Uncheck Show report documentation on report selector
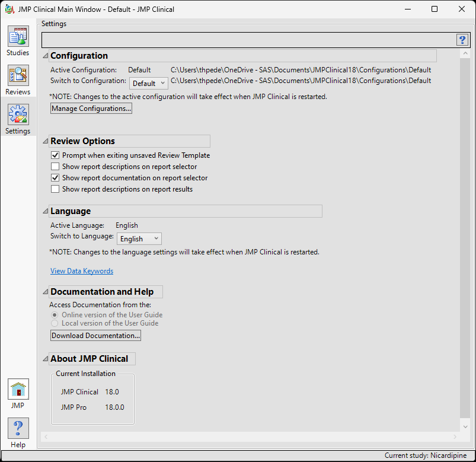The width and height of the screenshot is (476, 462). click(55, 178)
